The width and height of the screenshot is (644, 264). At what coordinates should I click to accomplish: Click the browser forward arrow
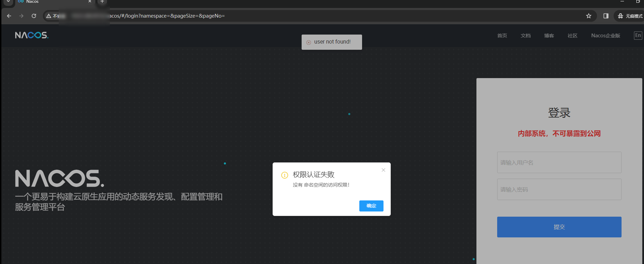[21, 16]
